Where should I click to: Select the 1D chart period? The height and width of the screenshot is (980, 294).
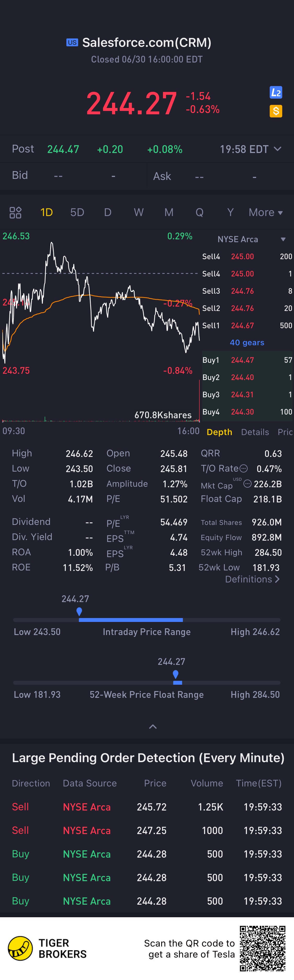47,212
